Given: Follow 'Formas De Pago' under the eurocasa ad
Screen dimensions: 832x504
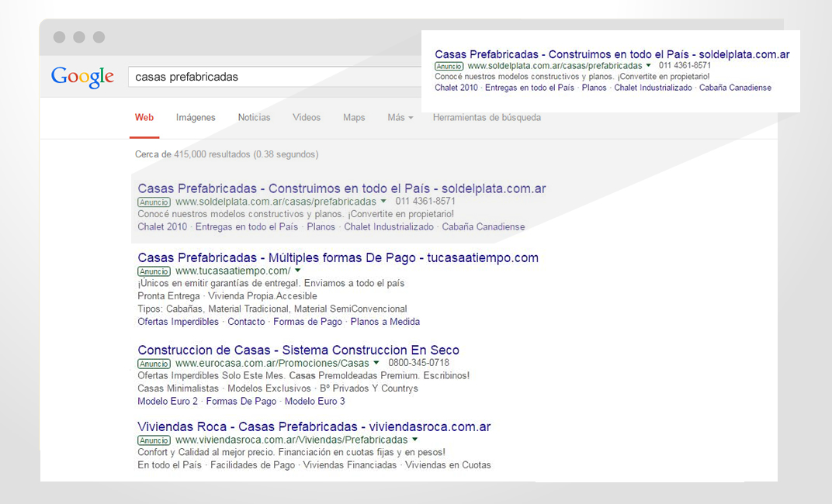Looking at the screenshot, I should pyautogui.click(x=241, y=401).
